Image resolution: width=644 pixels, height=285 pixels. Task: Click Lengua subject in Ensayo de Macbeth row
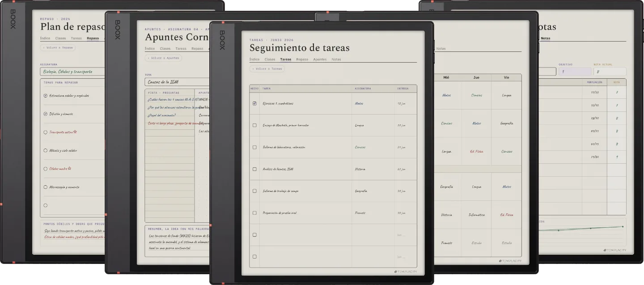[x=360, y=125]
